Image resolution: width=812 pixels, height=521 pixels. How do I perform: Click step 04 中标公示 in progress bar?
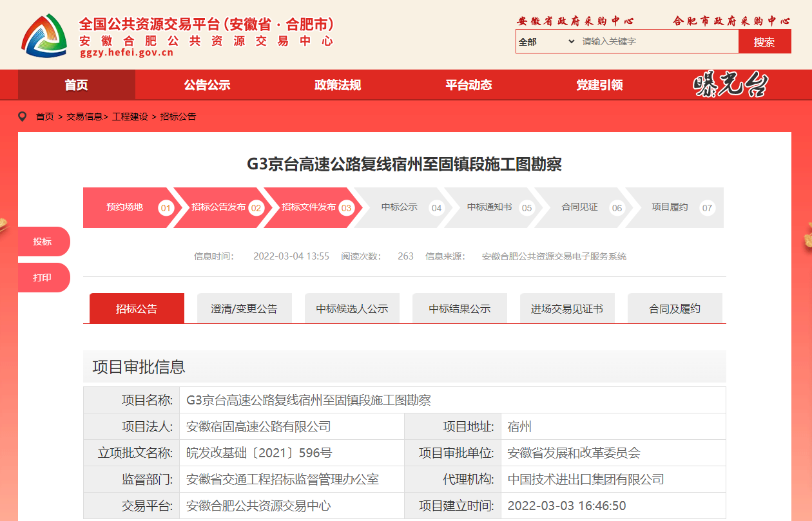click(400, 207)
